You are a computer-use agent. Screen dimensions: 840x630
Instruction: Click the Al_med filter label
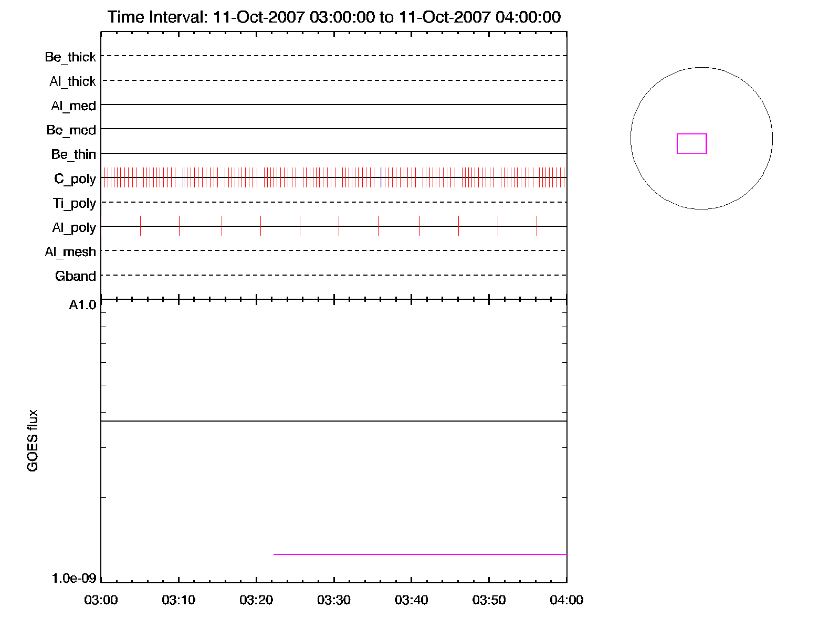click(73, 106)
